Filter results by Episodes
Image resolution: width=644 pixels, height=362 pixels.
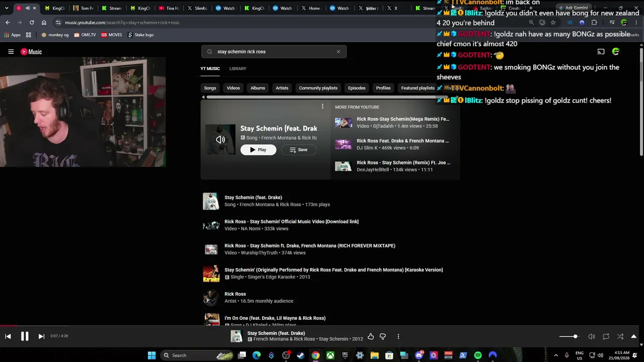pos(357,88)
